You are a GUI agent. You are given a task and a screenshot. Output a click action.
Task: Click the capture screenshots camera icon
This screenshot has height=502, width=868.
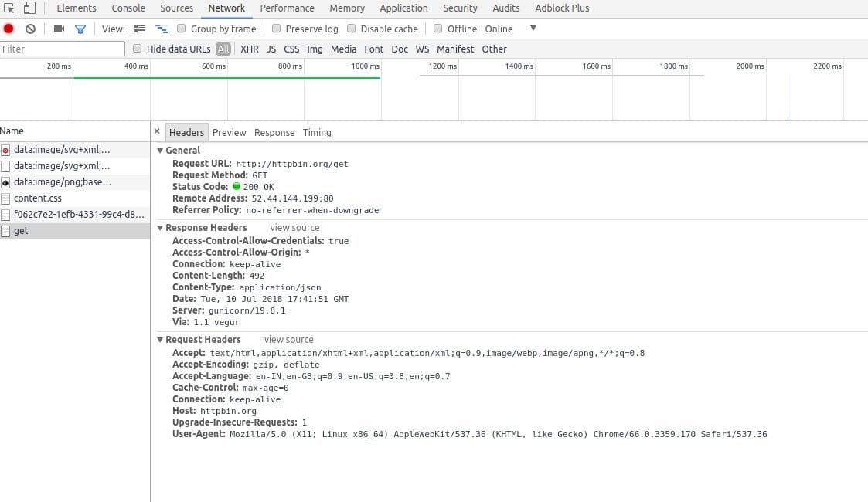coord(59,29)
